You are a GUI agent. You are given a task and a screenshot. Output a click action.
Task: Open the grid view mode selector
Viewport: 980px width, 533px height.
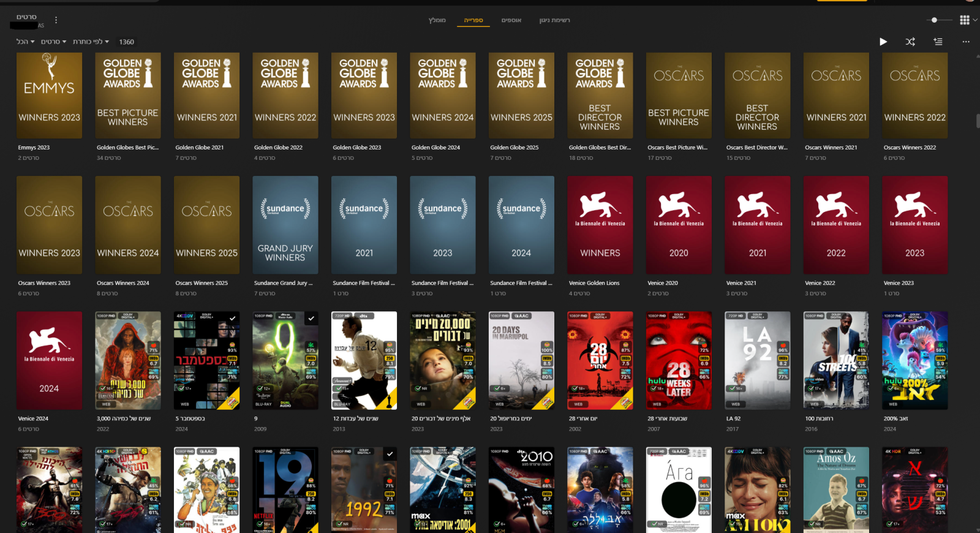967,20
